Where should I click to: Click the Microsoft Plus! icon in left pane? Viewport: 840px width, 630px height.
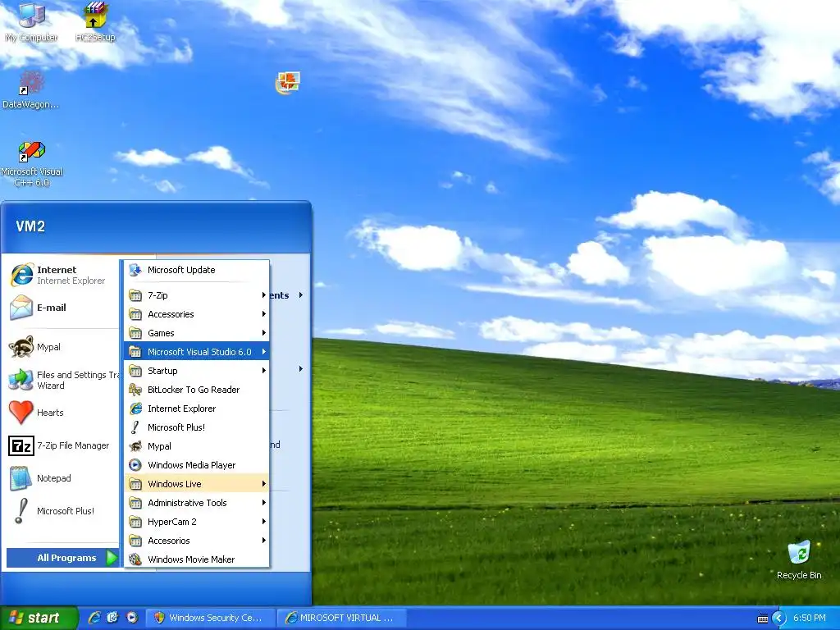tap(21, 511)
